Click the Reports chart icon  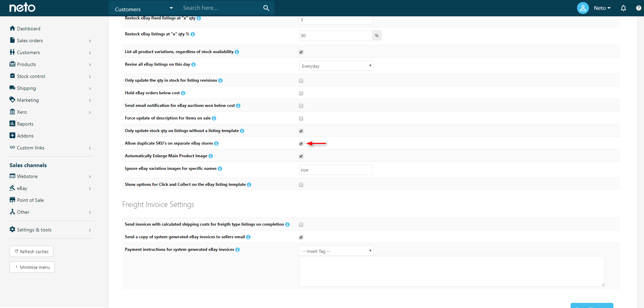pos(13,124)
